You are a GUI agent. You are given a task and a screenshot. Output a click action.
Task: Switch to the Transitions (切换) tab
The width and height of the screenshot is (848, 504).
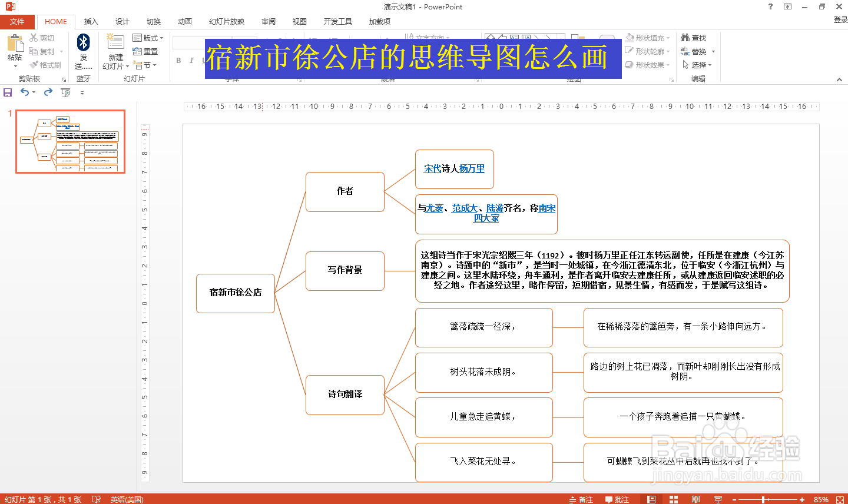click(x=154, y=21)
